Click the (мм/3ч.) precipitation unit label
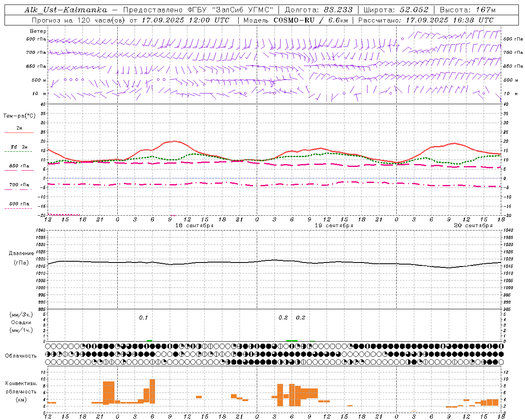The image size is (525, 420). click(x=21, y=315)
